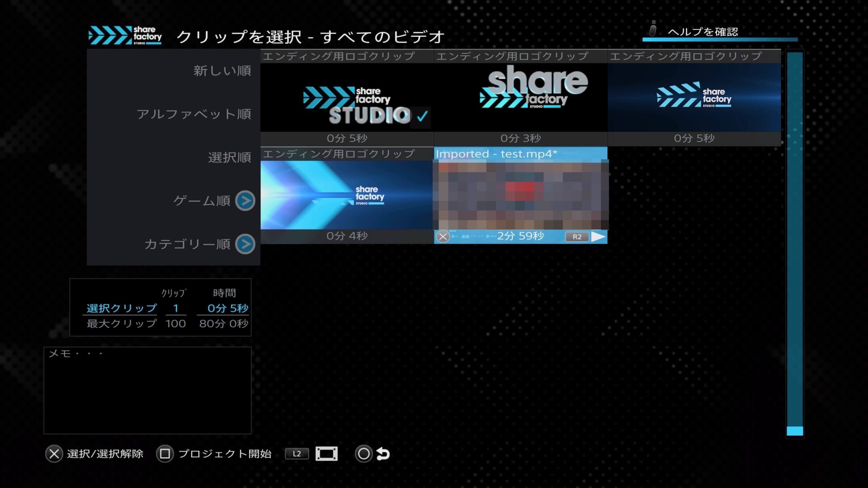Start project via プロジェクト開始 label
The height and width of the screenshot is (488, 868).
coord(225,454)
